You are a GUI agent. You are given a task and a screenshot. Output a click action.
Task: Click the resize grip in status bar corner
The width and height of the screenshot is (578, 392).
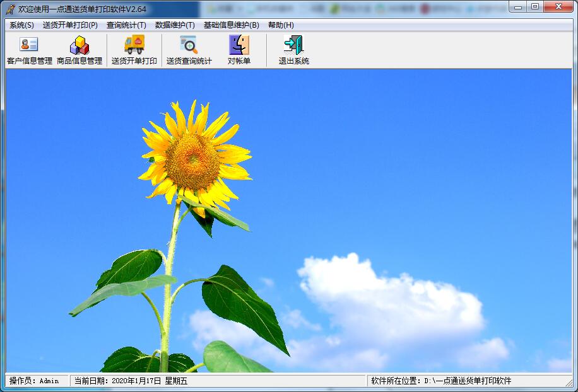(569, 383)
